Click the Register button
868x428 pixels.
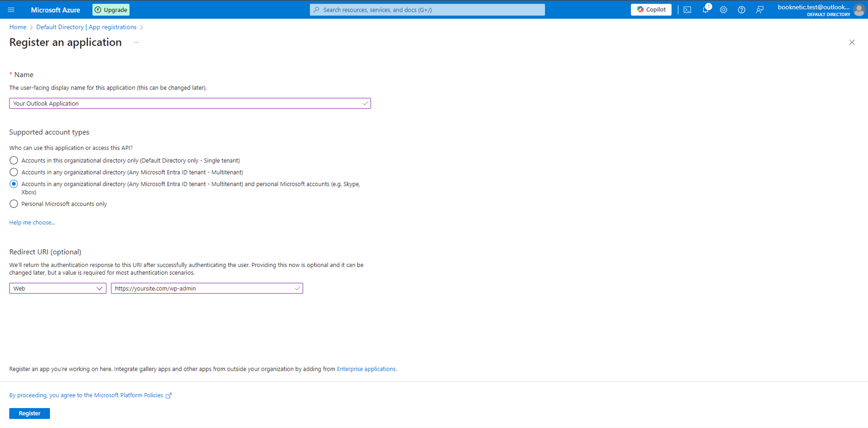30,413
